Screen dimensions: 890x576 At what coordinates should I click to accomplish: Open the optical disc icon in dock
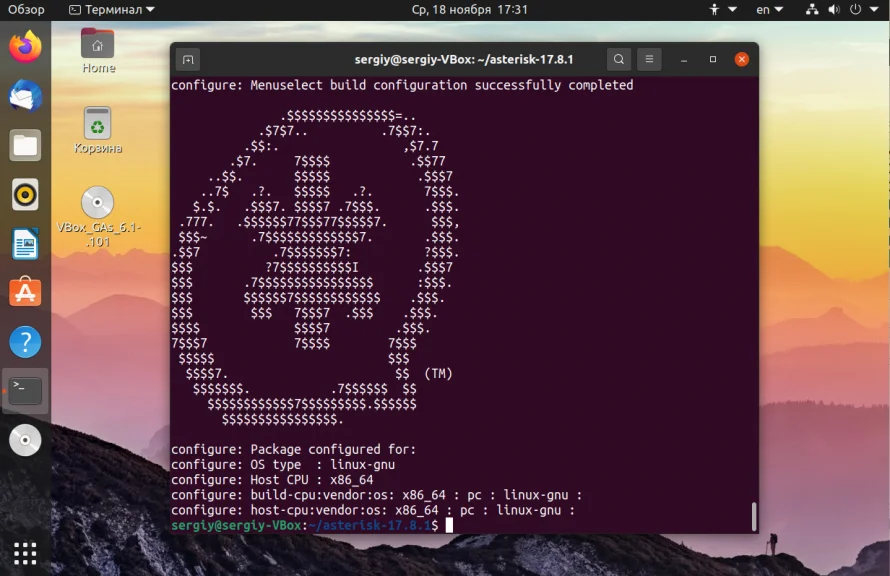(25, 440)
